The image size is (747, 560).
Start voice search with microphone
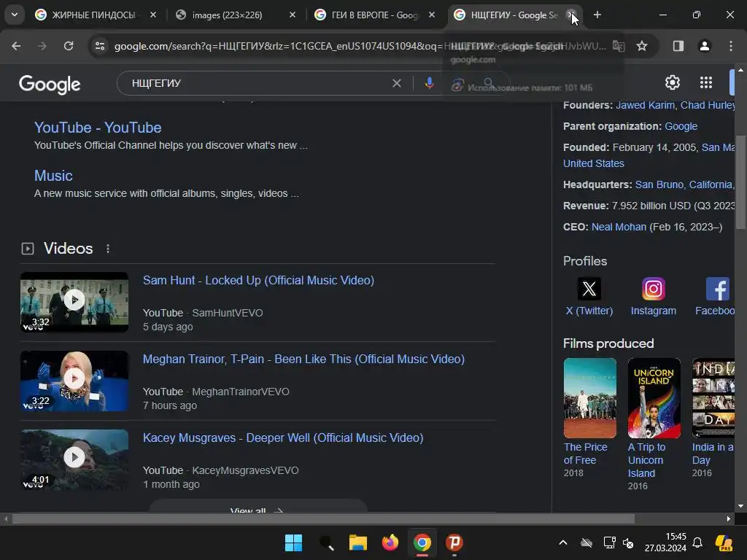tap(429, 83)
